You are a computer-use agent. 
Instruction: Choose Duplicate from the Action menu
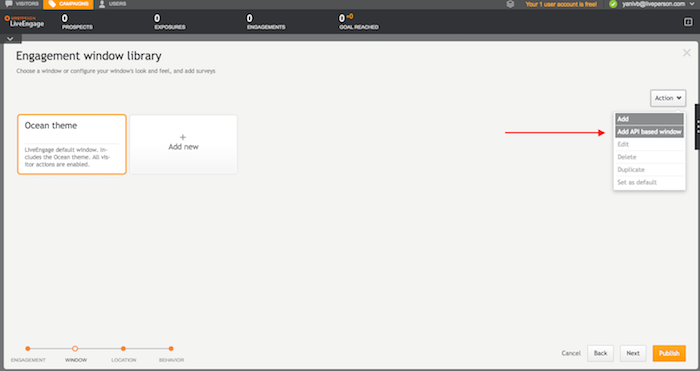click(649, 170)
